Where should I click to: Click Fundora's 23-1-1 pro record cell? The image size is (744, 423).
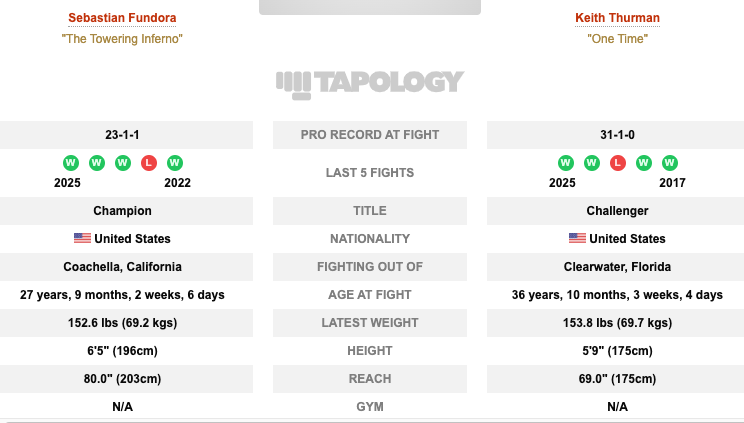pos(126,135)
